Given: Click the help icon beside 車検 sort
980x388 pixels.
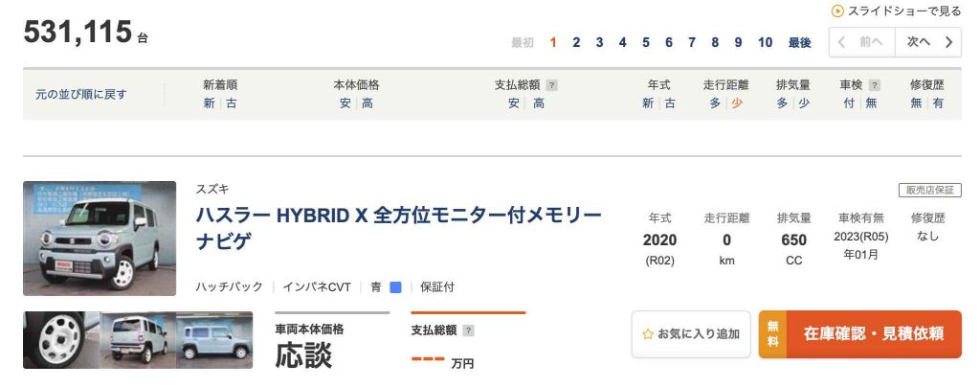Looking at the screenshot, I should tap(875, 84).
